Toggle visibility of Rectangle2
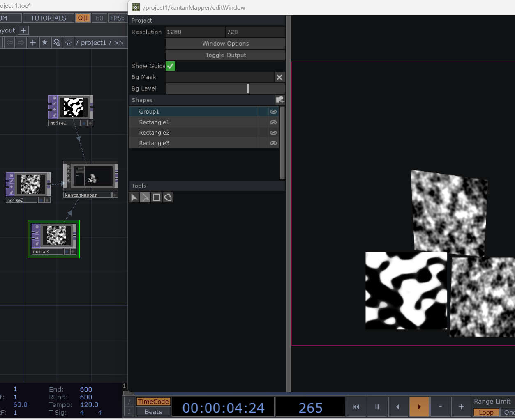The width and height of the screenshot is (515, 420). 273,132
